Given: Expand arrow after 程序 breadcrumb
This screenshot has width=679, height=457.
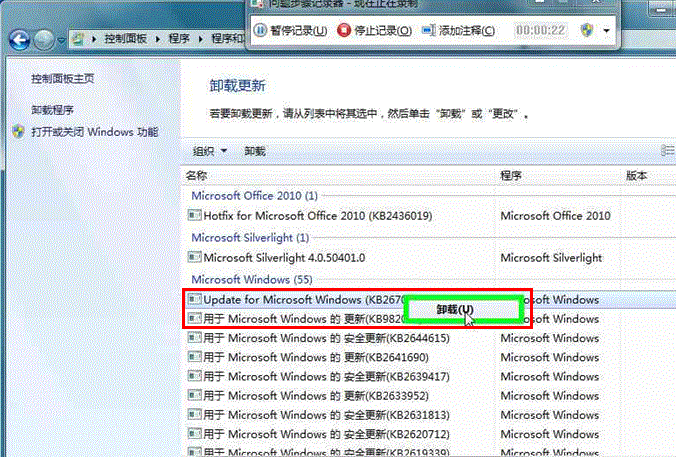Looking at the screenshot, I should pyautogui.click(x=201, y=39).
